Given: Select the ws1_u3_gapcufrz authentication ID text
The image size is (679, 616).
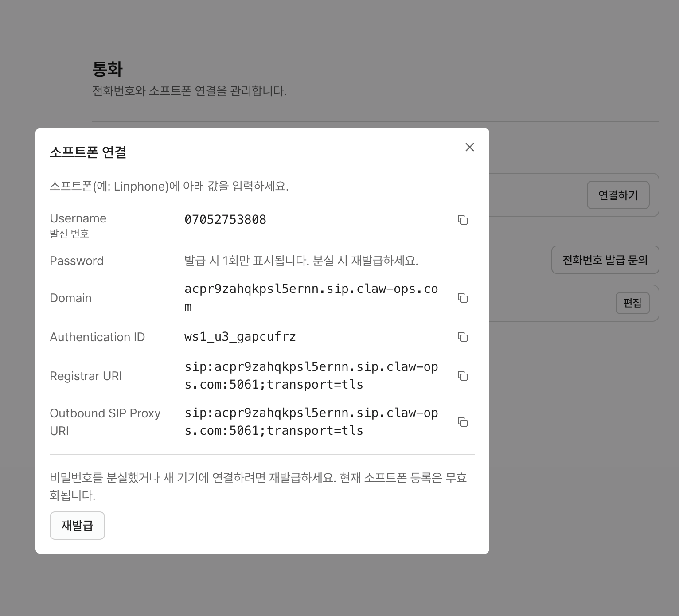Looking at the screenshot, I should (240, 337).
